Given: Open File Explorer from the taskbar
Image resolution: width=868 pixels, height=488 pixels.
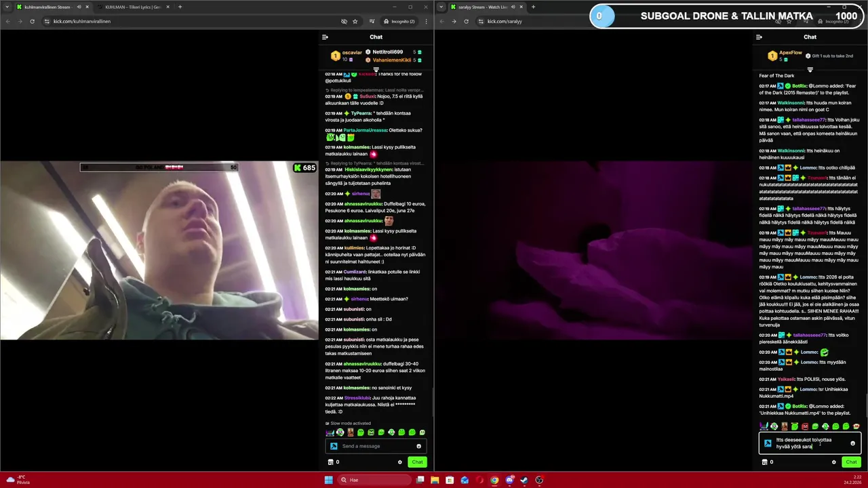Looking at the screenshot, I should [x=435, y=480].
